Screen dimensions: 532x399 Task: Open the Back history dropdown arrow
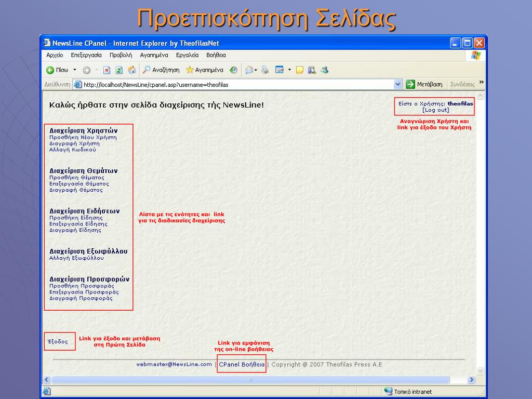75,70
